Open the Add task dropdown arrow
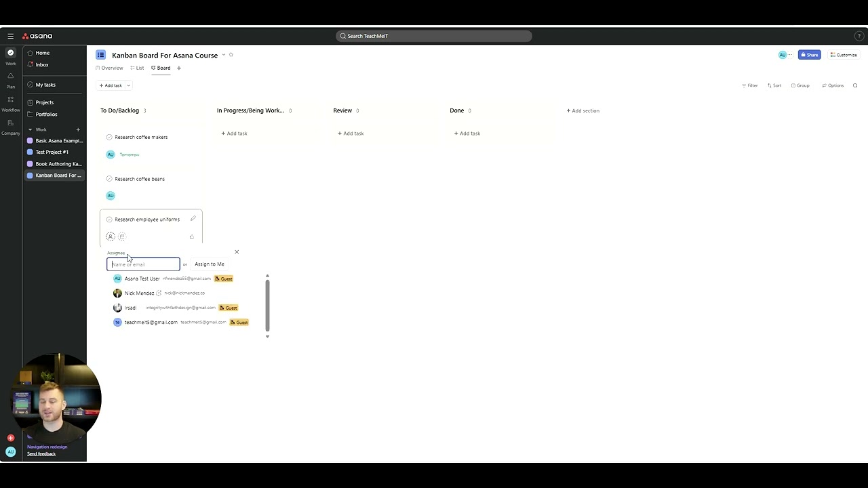 click(128, 85)
